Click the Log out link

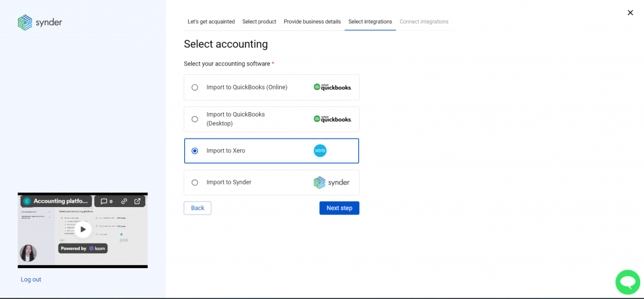[x=31, y=279]
